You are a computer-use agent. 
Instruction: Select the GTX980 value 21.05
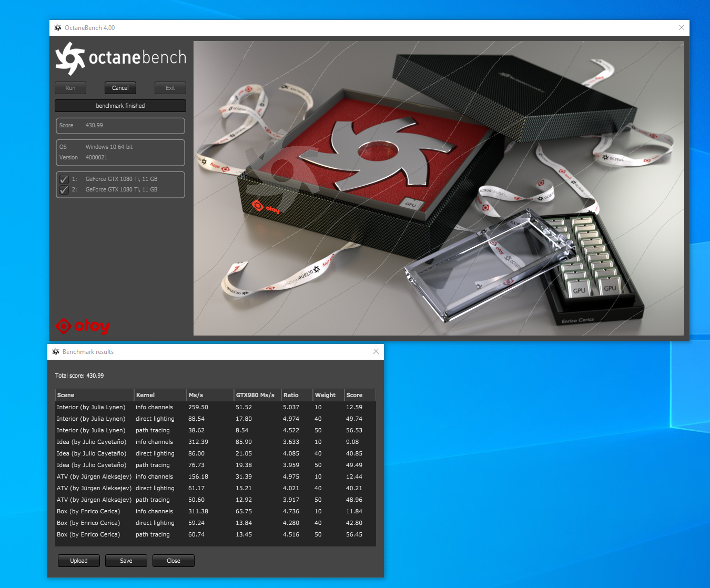point(244,453)
